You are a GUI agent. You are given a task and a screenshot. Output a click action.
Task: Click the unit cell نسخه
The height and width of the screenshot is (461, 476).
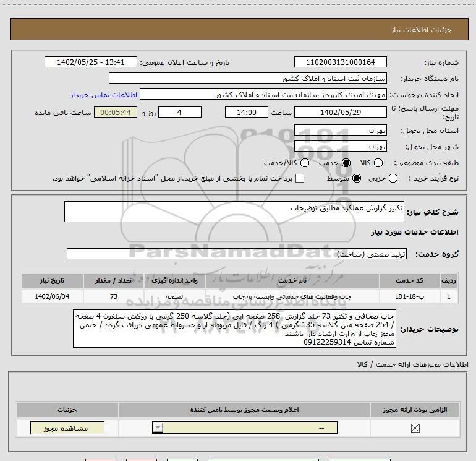(x=174, y=296)
